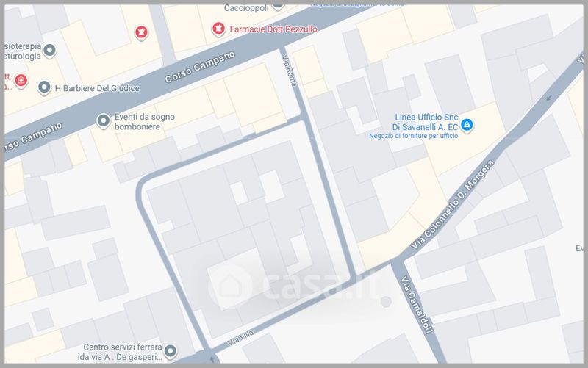This screenshot has height=368, width=588.
Task: Open the Eventi da sogno bomboniere pin
Action: click(x=103, y=121)
